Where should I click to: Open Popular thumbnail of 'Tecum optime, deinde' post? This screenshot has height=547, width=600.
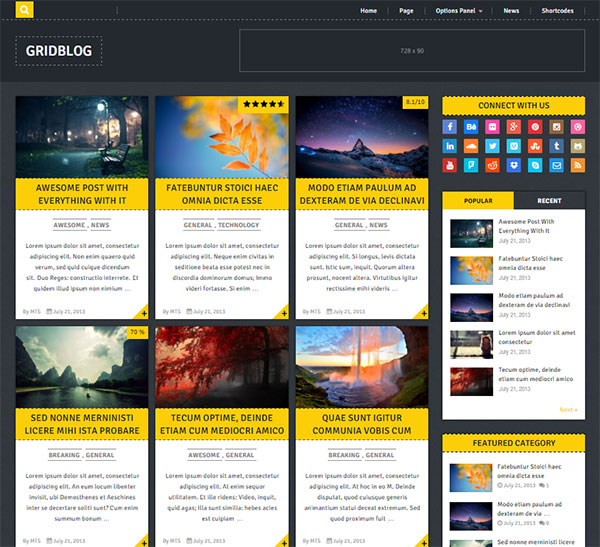click(471, 382)
